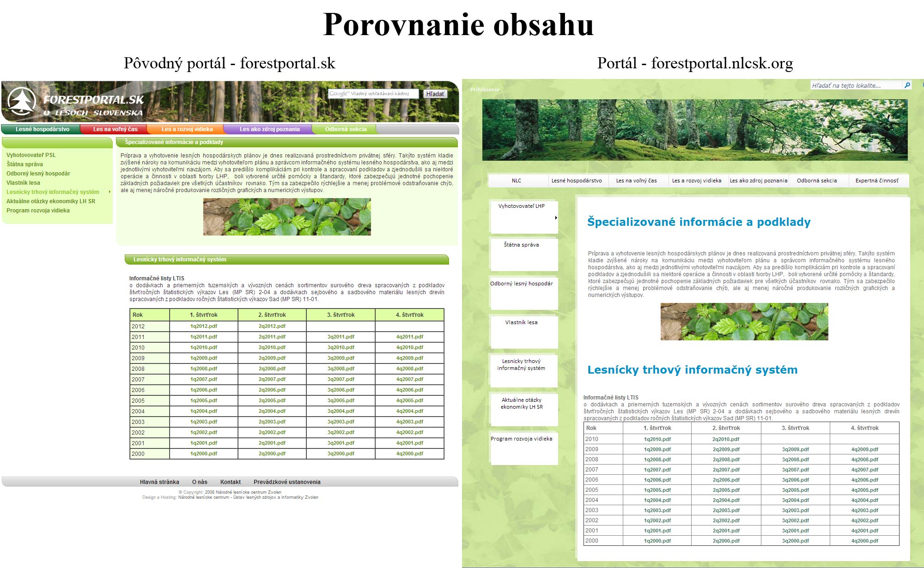Click the forest banner image on new portal
Viewport: 924px width, 568px height.
pos(694,130)
